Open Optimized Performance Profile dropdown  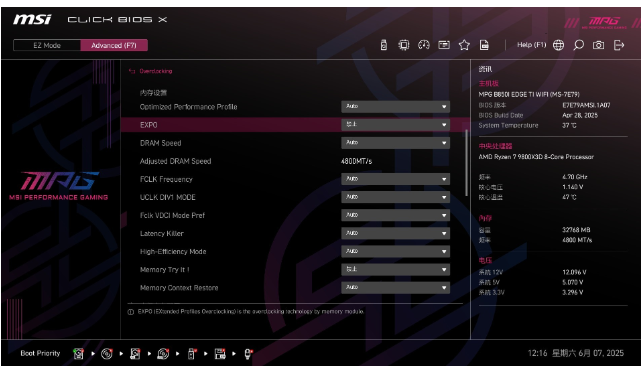point(395,106)
